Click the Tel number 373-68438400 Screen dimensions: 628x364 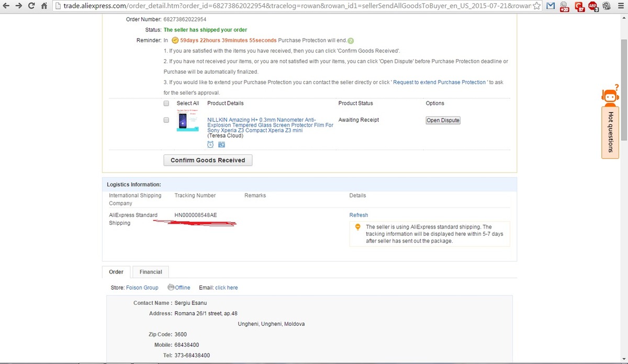pos(193,355)
